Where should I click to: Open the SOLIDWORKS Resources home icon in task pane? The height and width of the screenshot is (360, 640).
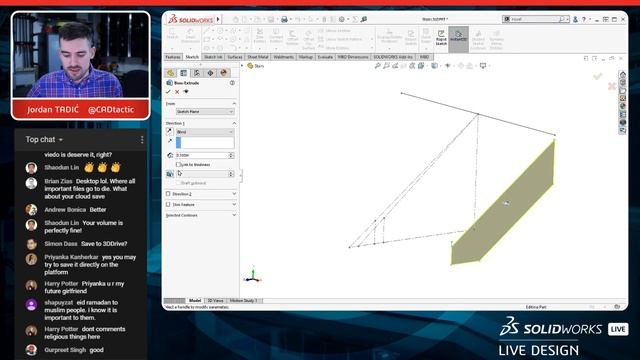point(622,74)
